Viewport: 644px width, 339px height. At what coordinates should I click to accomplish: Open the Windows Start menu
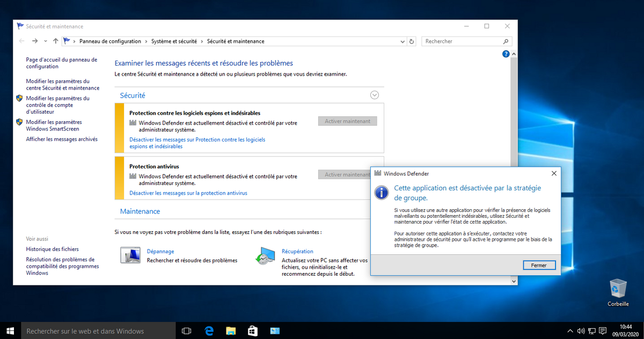coord(10,331)
